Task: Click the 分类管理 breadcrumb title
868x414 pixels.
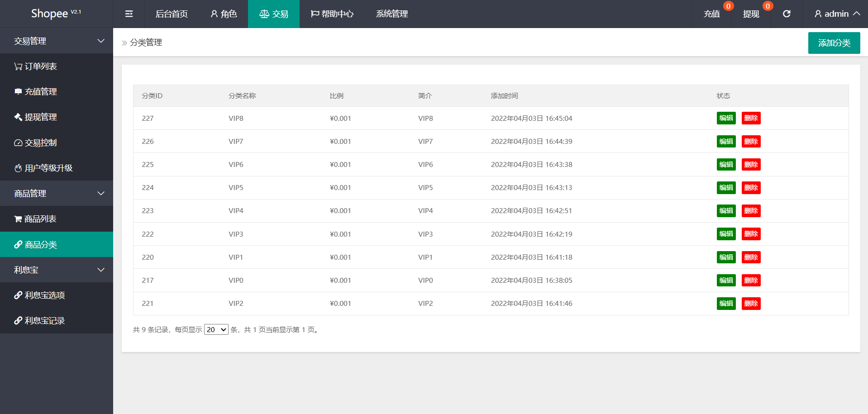Action: point(146,43)
